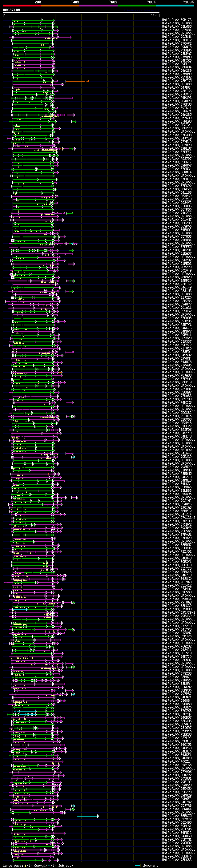Screen dimensions: 197x868
Task: Open the UniRef100_B7QN34 hit
Action: [177, 169]
